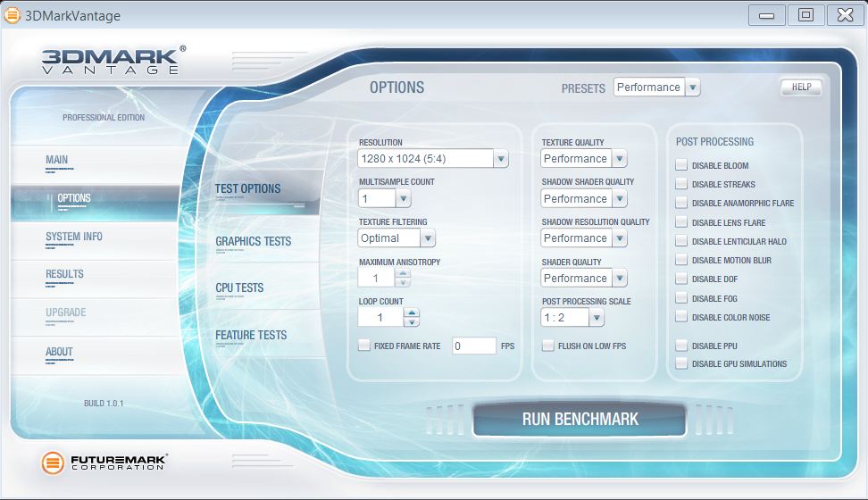868x500 pixels.
Task: Toggle Disable Anamorphic Flare option
Action: [681, 203]
